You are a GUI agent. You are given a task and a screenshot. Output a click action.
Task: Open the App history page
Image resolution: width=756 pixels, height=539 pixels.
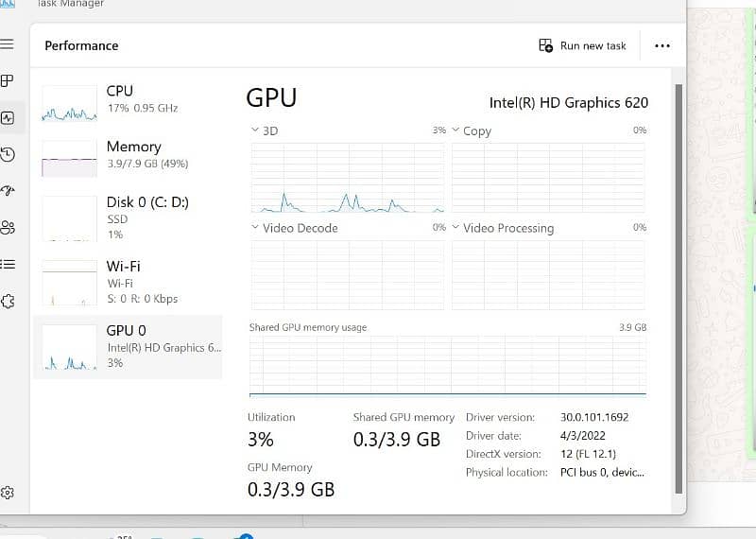[x=8, y=154]
